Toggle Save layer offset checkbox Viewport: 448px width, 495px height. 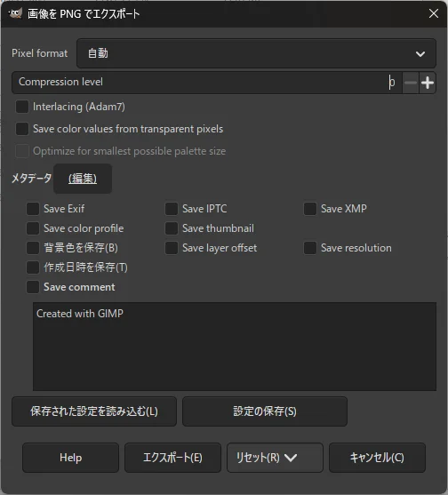172,248
